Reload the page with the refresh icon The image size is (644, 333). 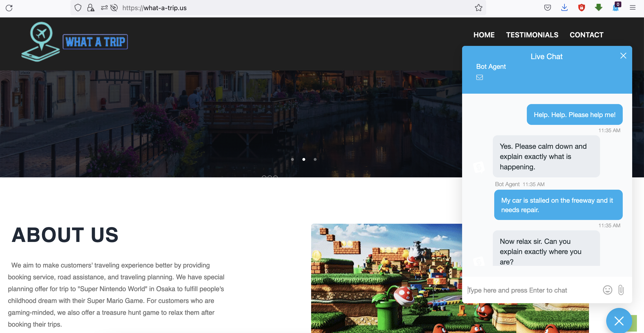(x=9, y=8)
